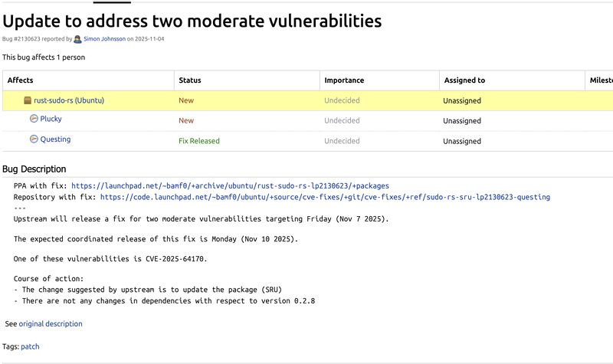Follow the PPA with fix URL
The image size is (613, 364).
click(x=230, y=185)
